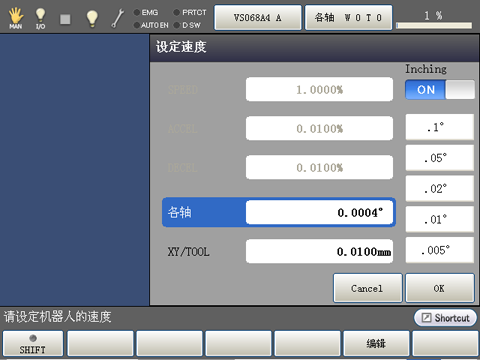Open the wrench tool icon

[x=117, y=18]
